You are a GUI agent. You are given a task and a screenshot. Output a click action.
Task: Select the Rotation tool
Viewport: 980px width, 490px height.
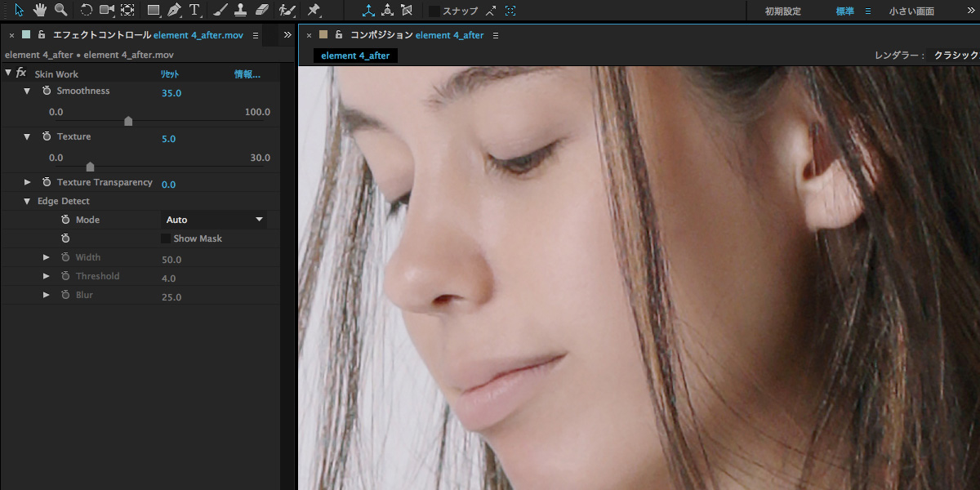tap(87, 11)
